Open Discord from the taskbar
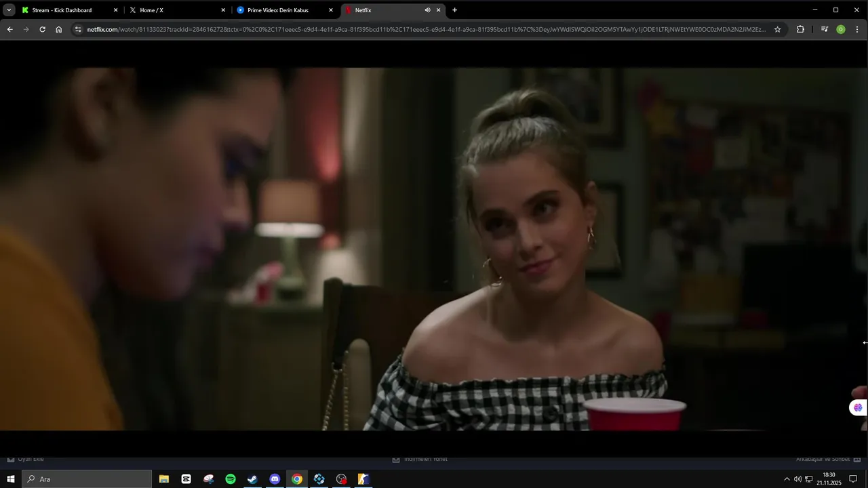Viewport: 868px width, 488px height. coord(275,479)
